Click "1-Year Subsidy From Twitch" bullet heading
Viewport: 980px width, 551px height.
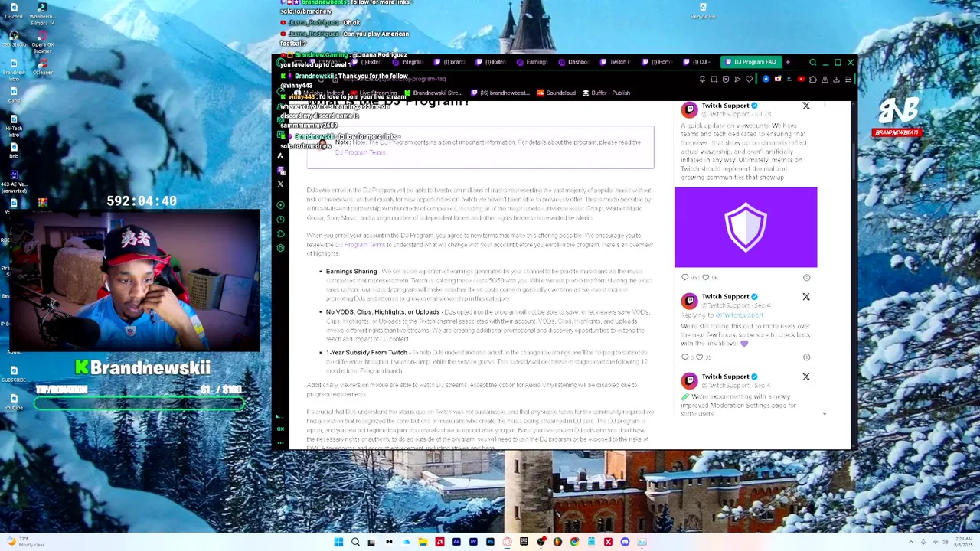367,353
